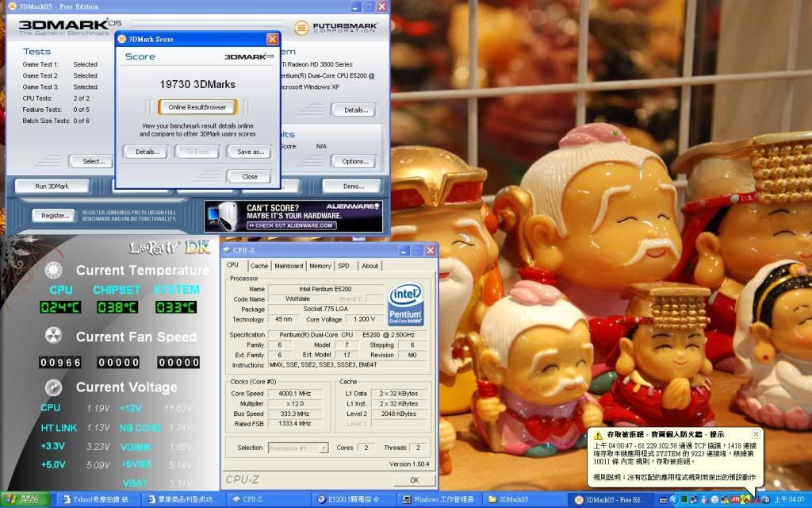Switch to the Cache tab in CPU-Z
Screen dimensions: 812x508
[x=259, y=266]
